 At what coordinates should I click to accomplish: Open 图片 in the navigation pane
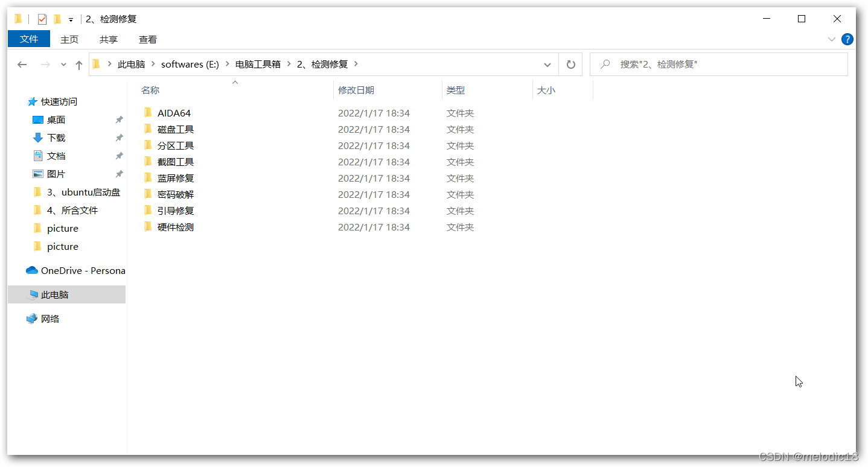(x=56, y=174)
